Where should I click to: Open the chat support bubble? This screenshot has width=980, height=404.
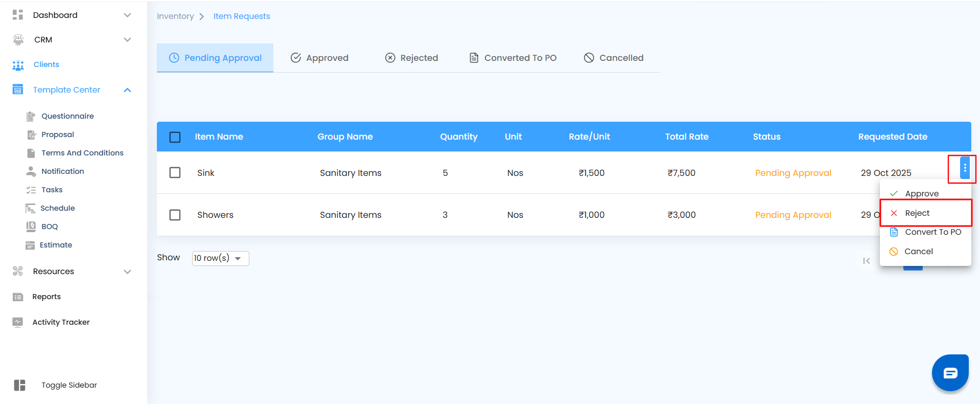(x=950, y=373)
